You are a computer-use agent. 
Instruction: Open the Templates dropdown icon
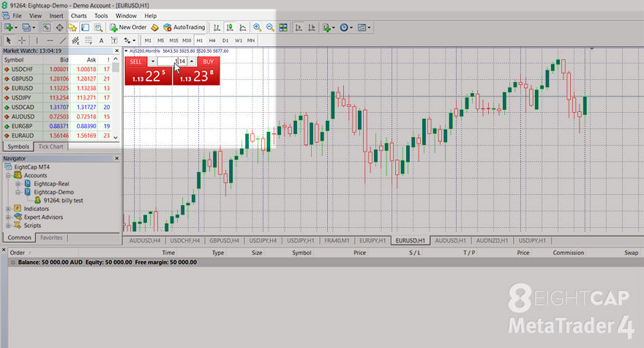click(x=364, y=28)
